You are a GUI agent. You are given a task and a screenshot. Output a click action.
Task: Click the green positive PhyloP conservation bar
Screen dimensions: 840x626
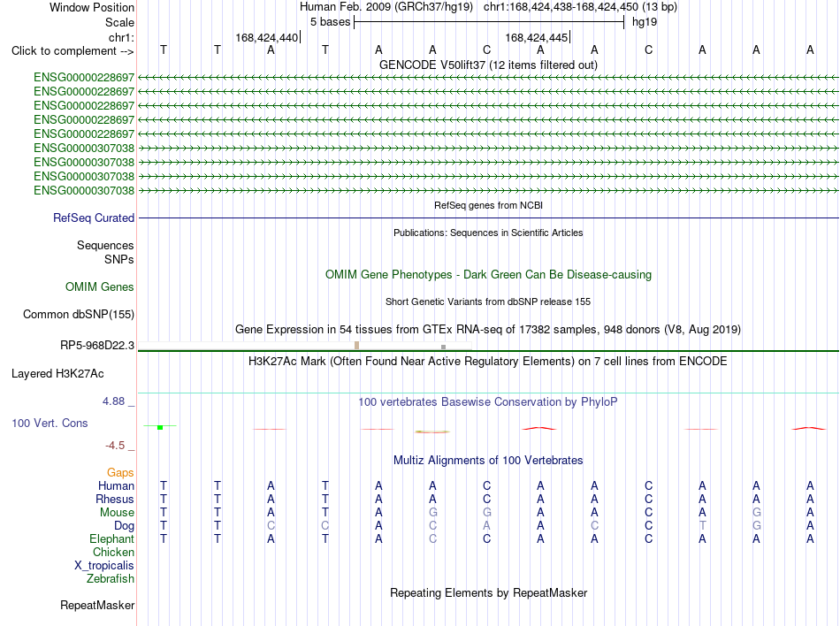(x=160, y=427)
